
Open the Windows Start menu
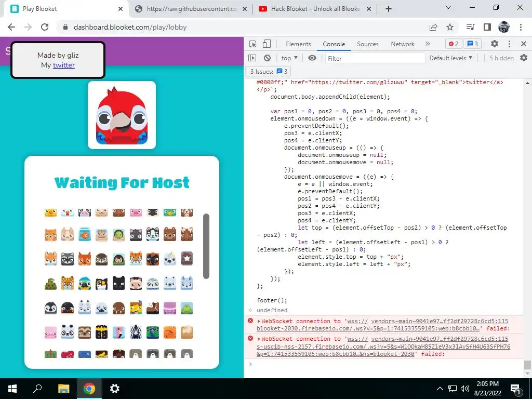click(x=12, y=389)
